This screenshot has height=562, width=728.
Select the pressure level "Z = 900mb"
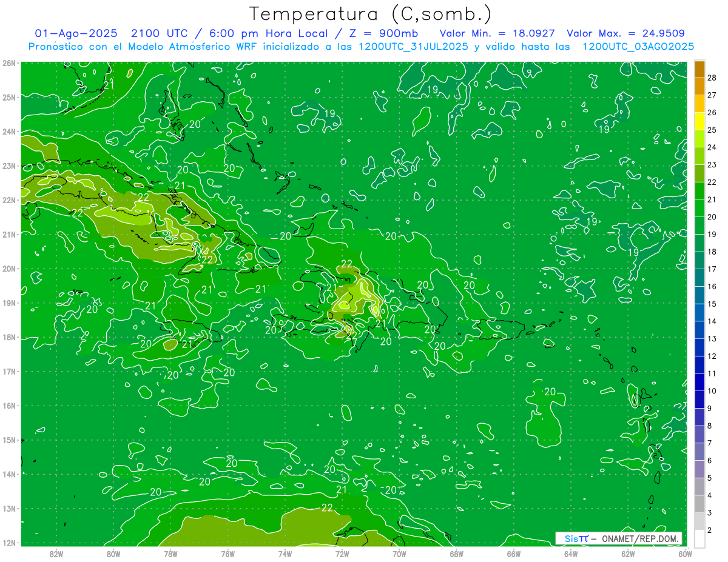(385, 33)
